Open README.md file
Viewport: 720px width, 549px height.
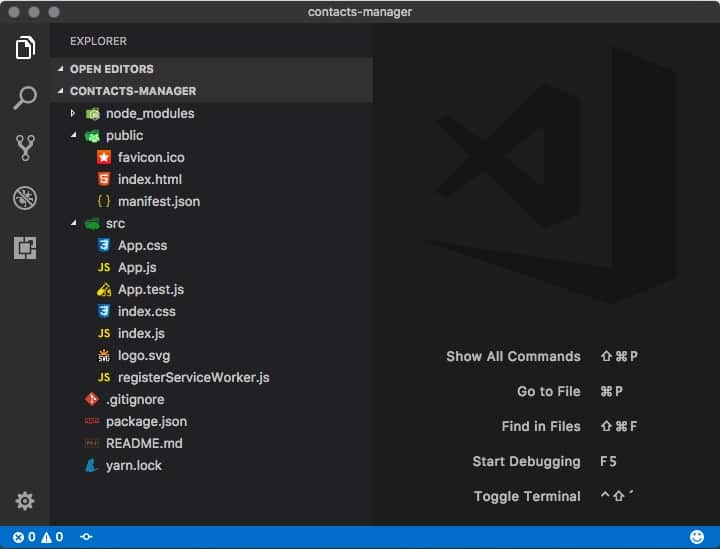pyautogui.click(x=144, y=443)
